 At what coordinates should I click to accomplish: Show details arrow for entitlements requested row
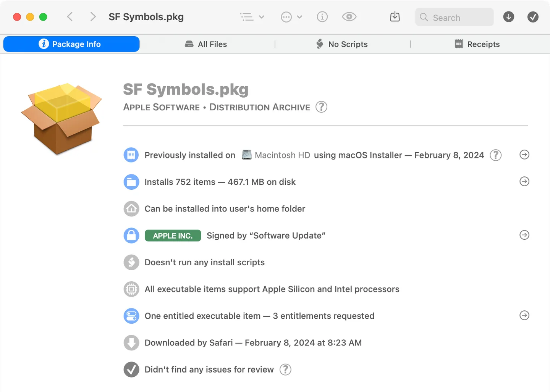coord(524,315)
